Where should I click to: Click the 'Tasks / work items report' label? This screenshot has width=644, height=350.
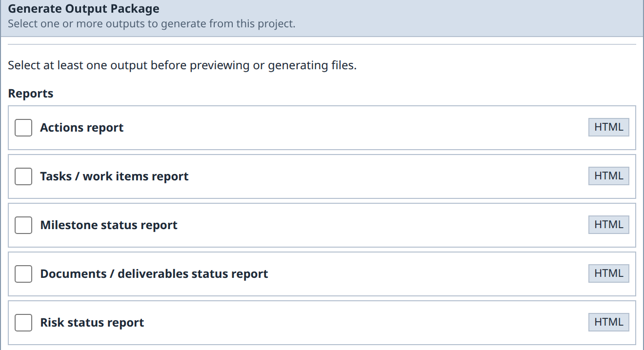click(114, 176)
